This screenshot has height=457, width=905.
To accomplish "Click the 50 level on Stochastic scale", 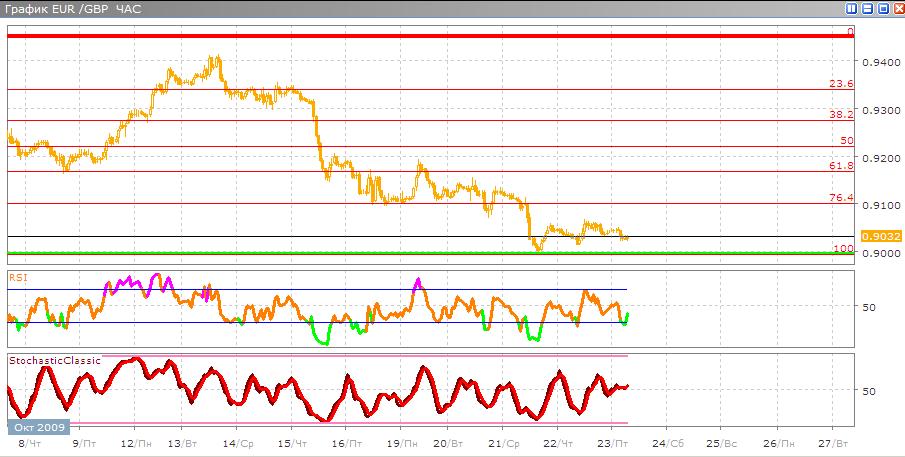I will (x=869, y=391).
